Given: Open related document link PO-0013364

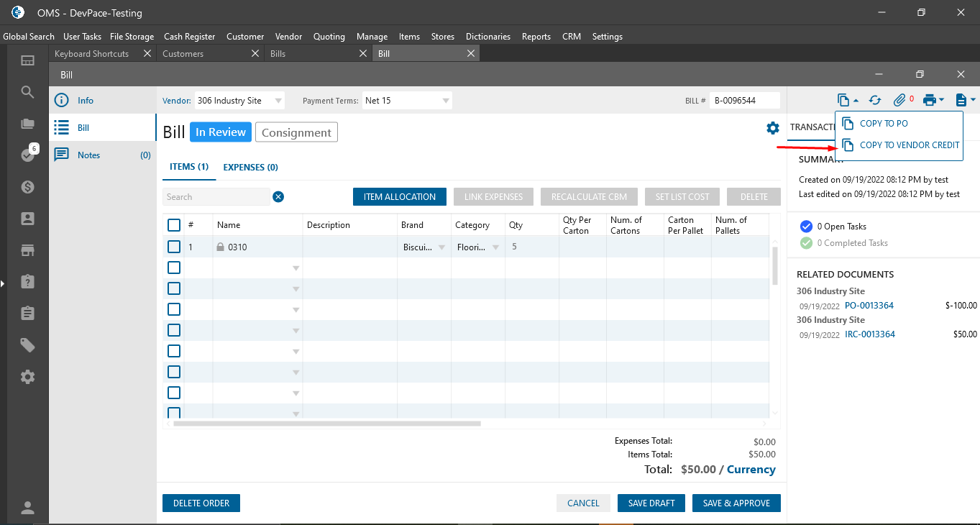Looking at the screenshot, I should pyautogui.click(x=869, y=306).
